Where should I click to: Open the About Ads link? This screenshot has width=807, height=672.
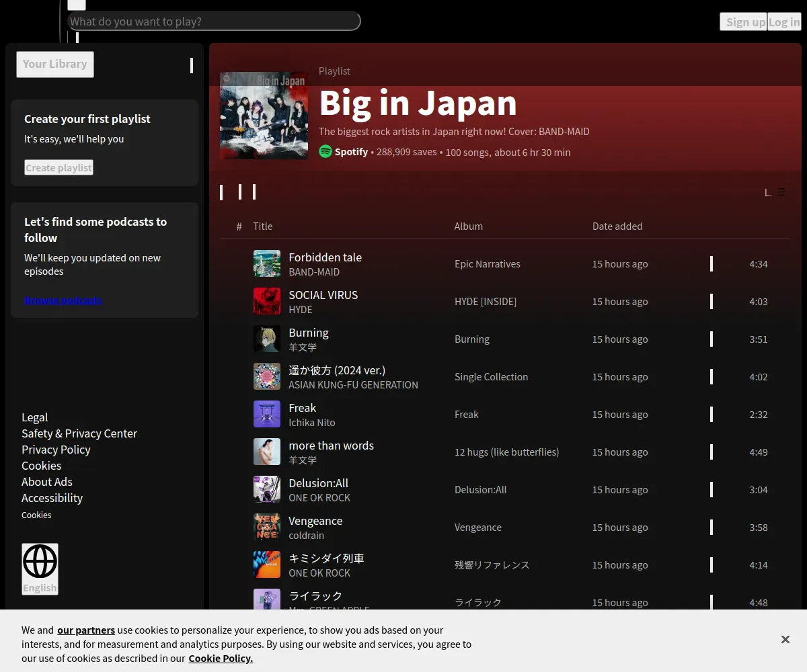[x=47, y=482]
